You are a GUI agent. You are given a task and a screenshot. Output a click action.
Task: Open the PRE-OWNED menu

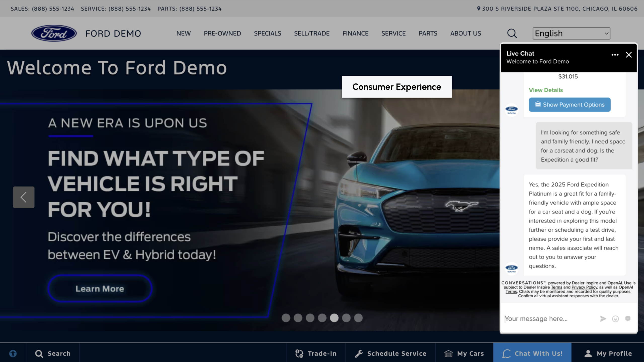222,33
